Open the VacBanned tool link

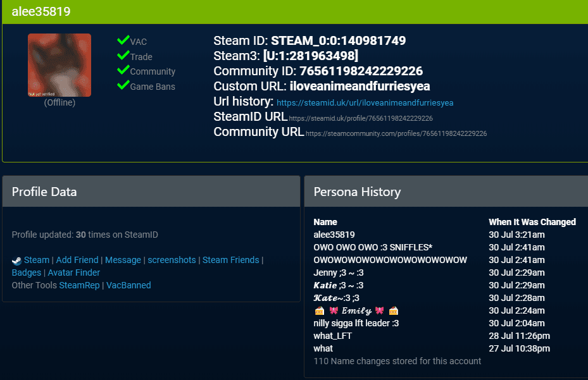[128, 285]
